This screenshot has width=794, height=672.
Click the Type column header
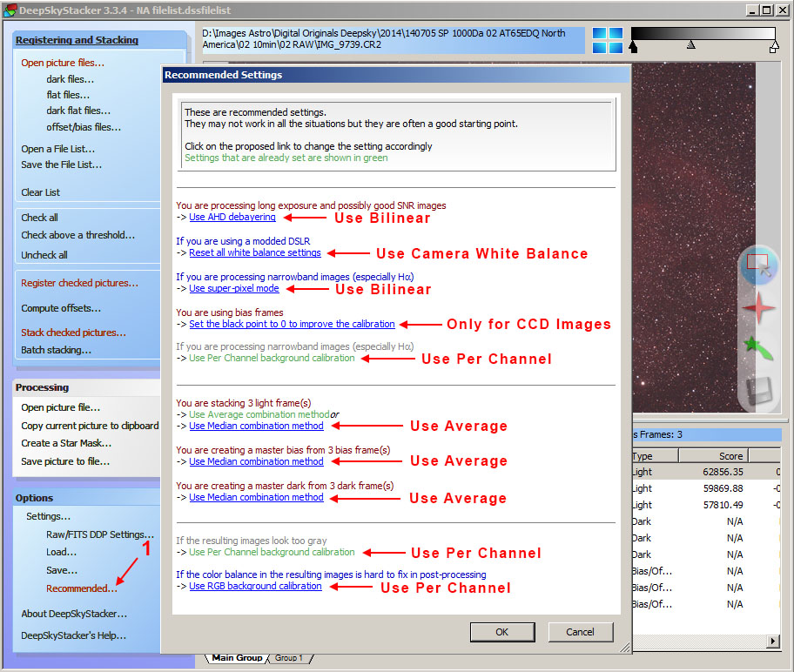[656, 456]
